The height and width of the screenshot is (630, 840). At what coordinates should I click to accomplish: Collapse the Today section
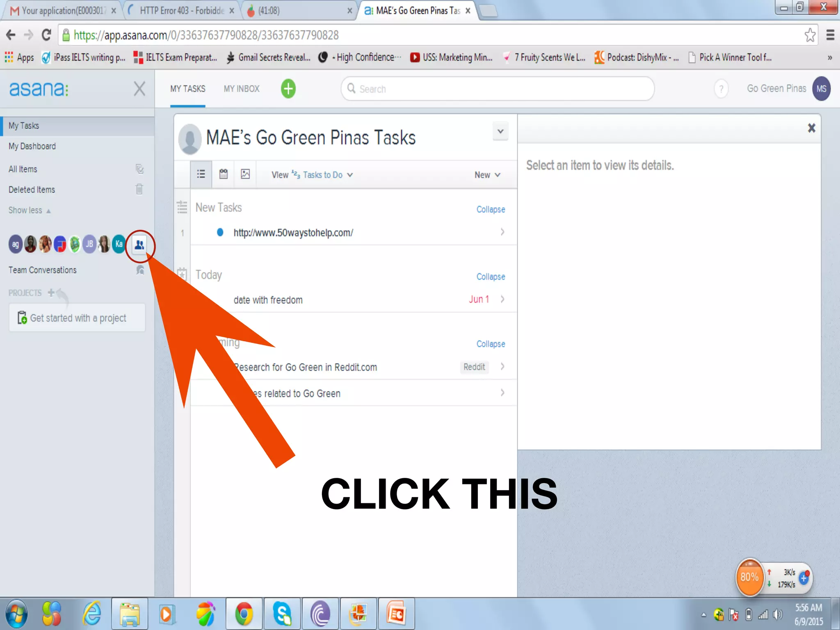point(491,276)
